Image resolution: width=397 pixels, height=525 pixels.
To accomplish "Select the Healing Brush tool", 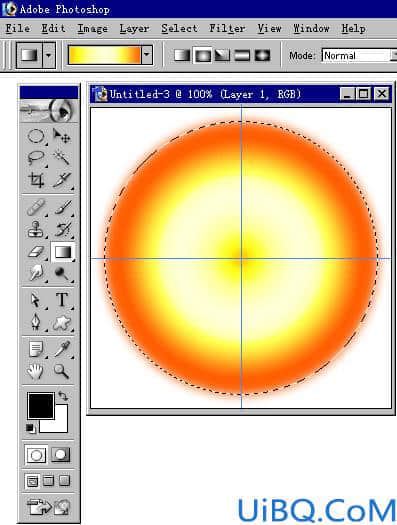I will [36, 208].
